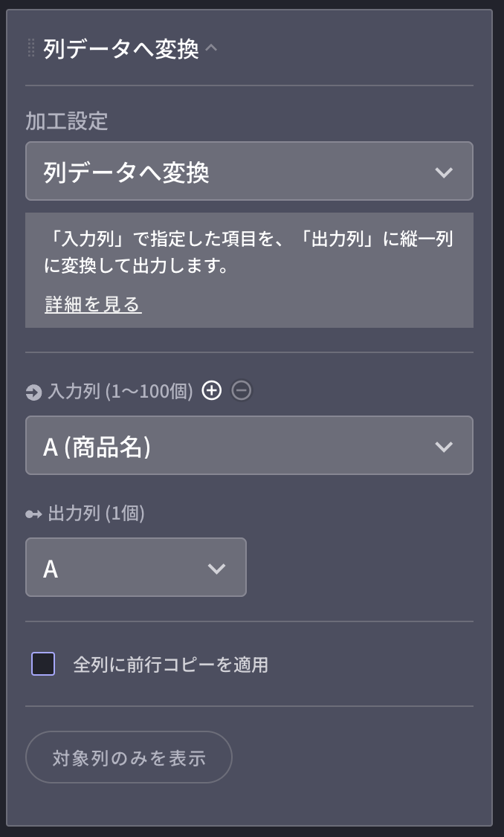
Task: Collapse the 列データへ変換 panel using the caret
Action: 213,48
